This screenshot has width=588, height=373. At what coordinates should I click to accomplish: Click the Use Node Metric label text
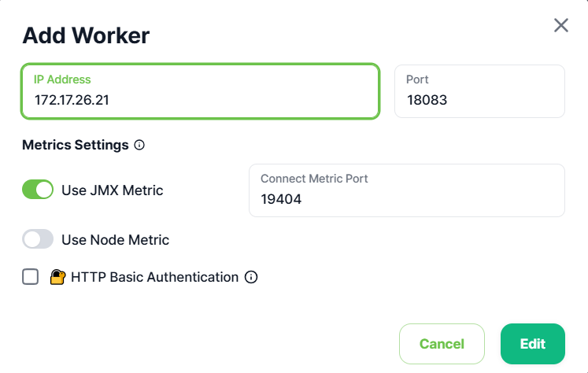pos(115,240)
